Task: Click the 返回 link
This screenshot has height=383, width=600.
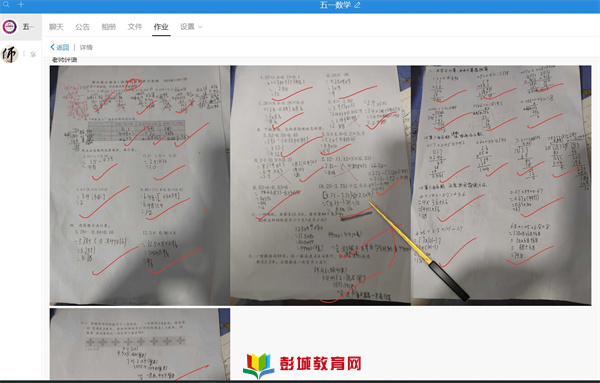Action: 62,47
